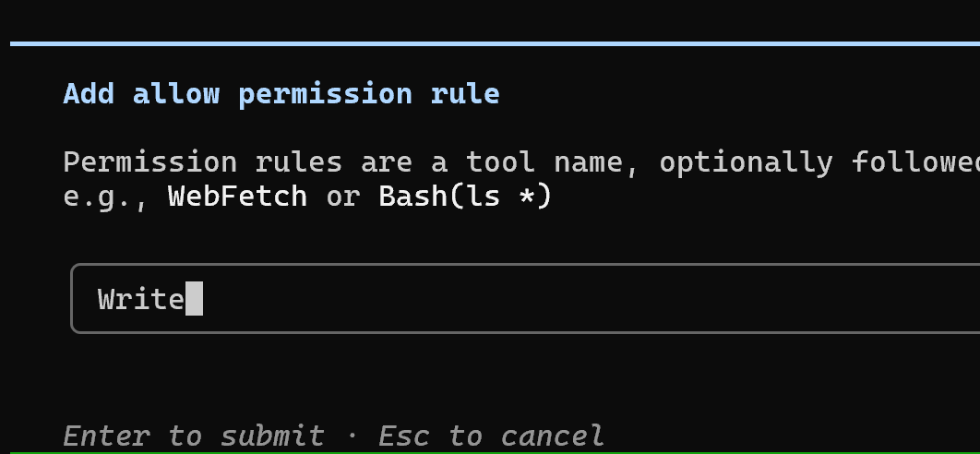Click the dot separator between footer hints
The height and width of the screenshot is (454, 980).
point(352,436)
